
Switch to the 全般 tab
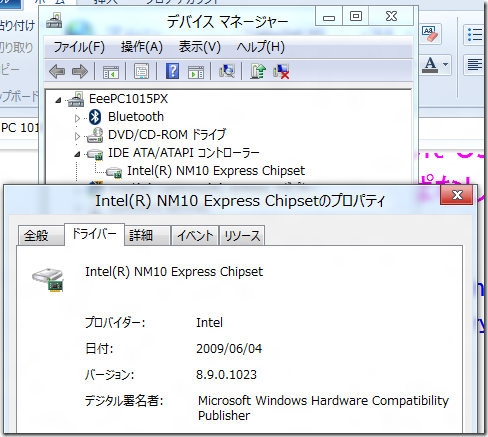click(41, 235)
